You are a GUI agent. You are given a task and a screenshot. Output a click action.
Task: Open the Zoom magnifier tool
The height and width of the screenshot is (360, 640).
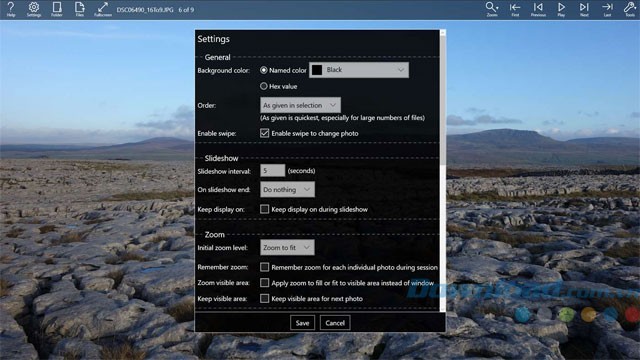pos(492,9)
